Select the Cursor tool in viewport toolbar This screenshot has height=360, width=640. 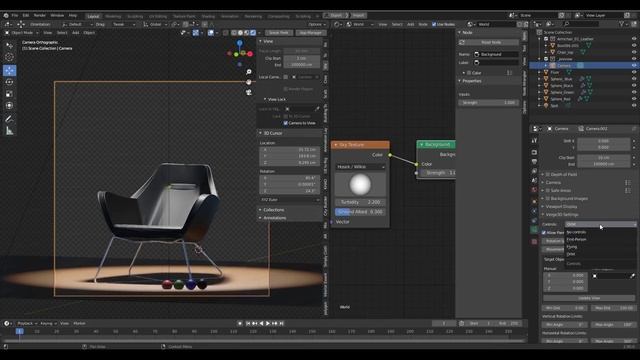9,57
